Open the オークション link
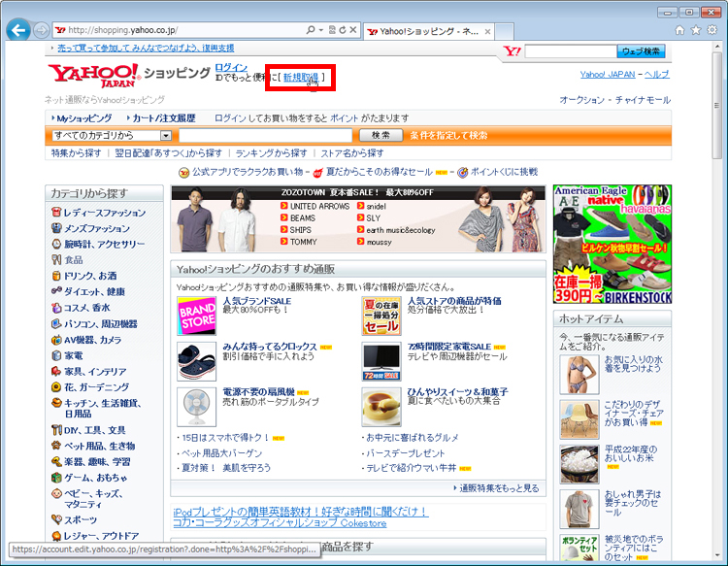 (x=581, y=100)
